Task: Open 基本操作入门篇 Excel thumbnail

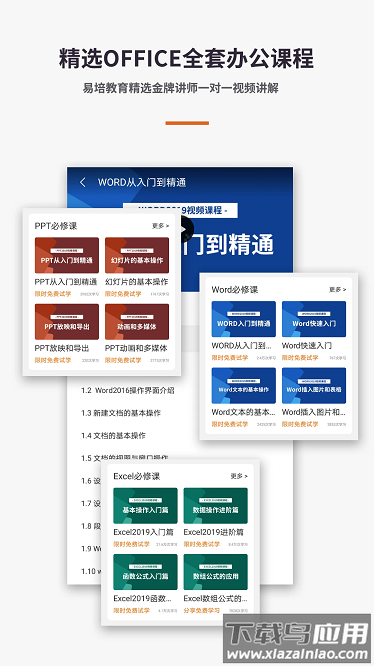Action: pos(145,505)
